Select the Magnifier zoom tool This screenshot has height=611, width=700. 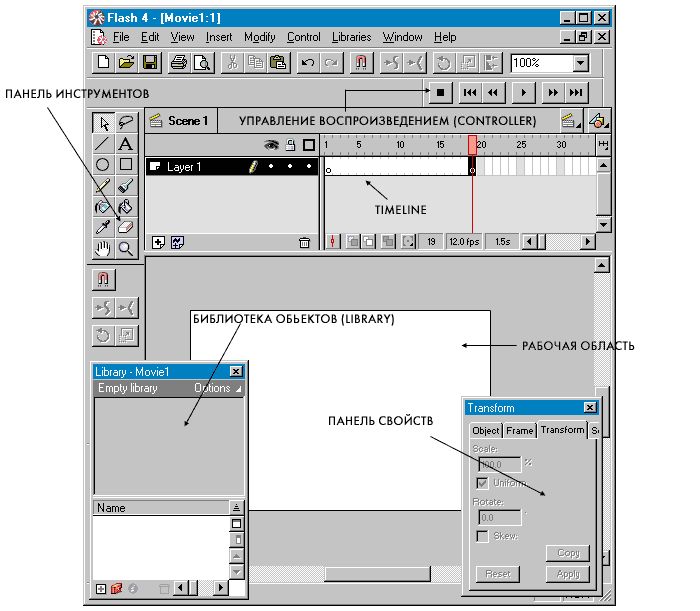point(126,249)
